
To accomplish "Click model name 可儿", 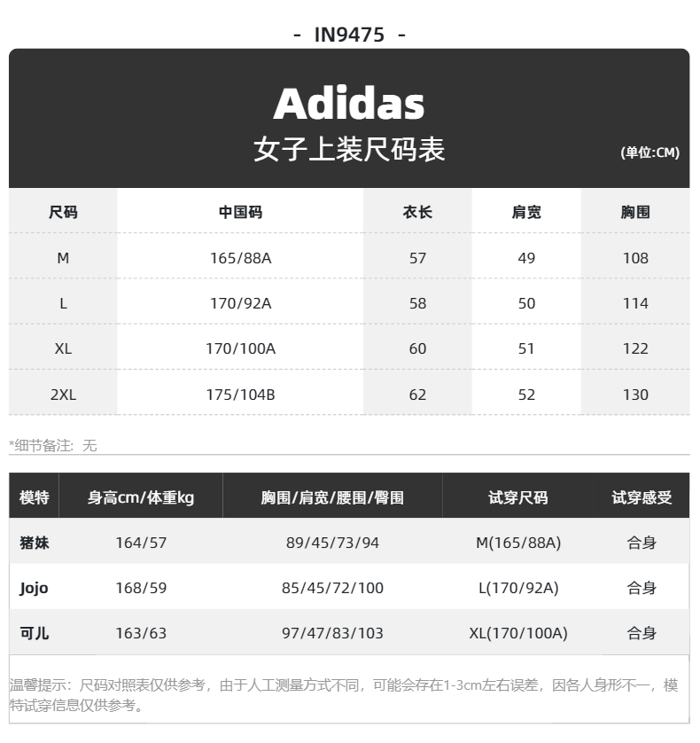I will (34, 633).
